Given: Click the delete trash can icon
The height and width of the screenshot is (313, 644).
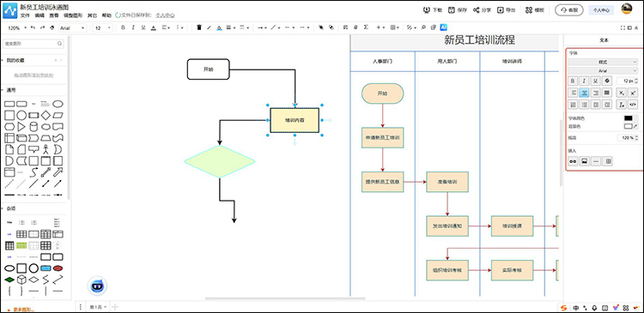Looking at the screenshot, I should click(x=199, y=27).
